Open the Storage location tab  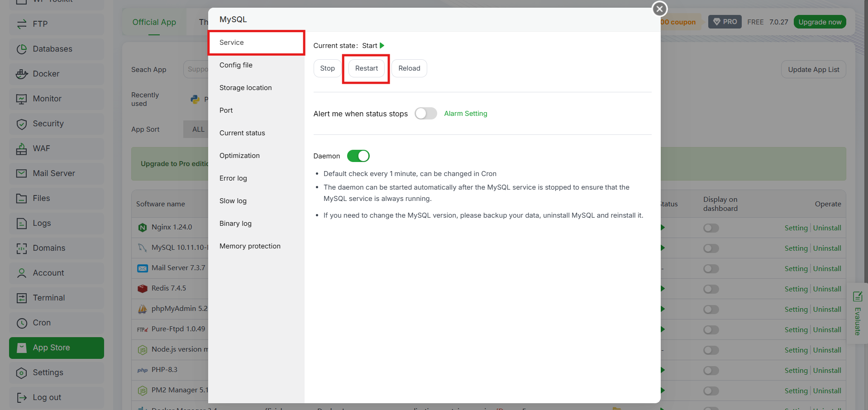pos(256,88)
